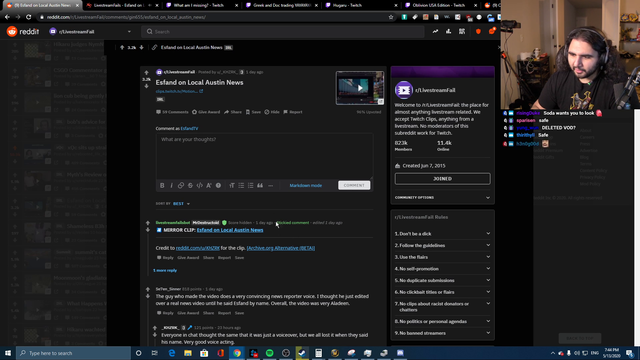This screenshot has height=360, width=640.
Task: Apply strikethrough in the comment editor
Action: pyautogui.click(x=190, y=185)
